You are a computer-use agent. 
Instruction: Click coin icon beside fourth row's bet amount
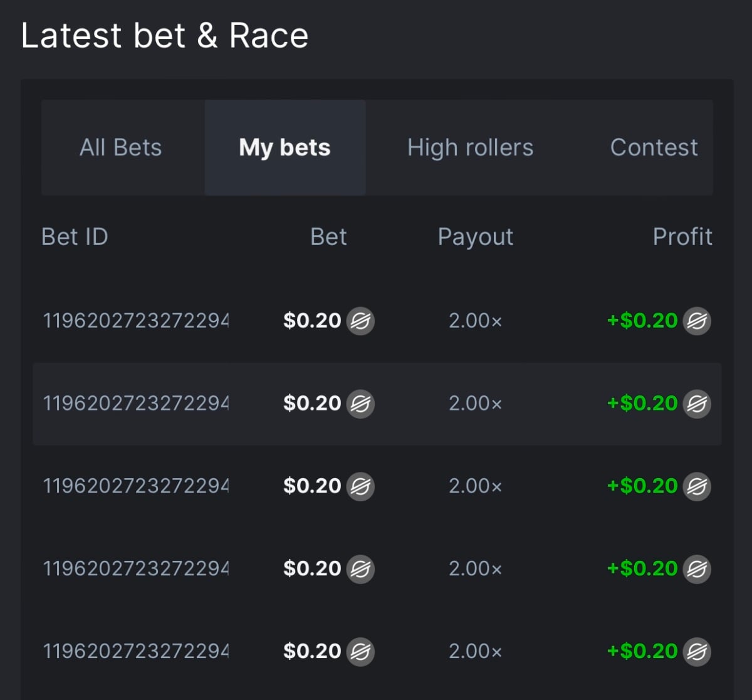[x=360, y=569]
